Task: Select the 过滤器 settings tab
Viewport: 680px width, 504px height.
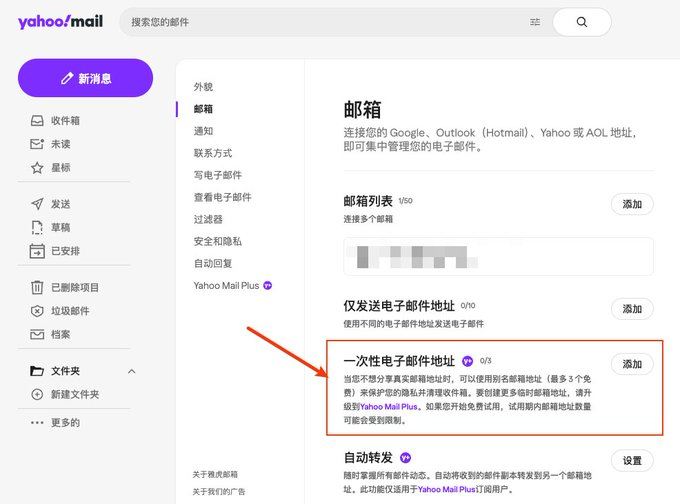Action: (x=208, y=219)
